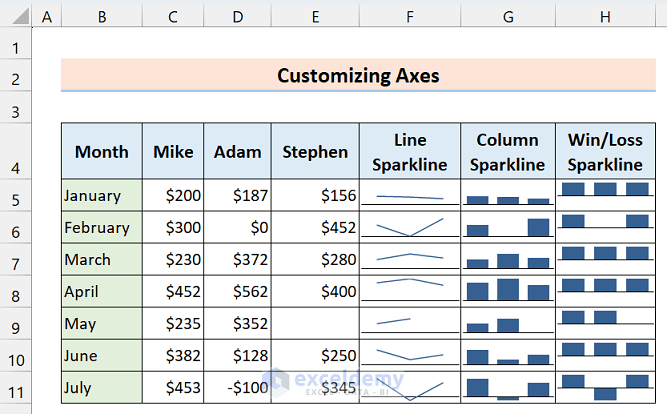This screenshot has height=414, width=667.
Task: Select the February column sparkline cell
Action: point(509,227)
